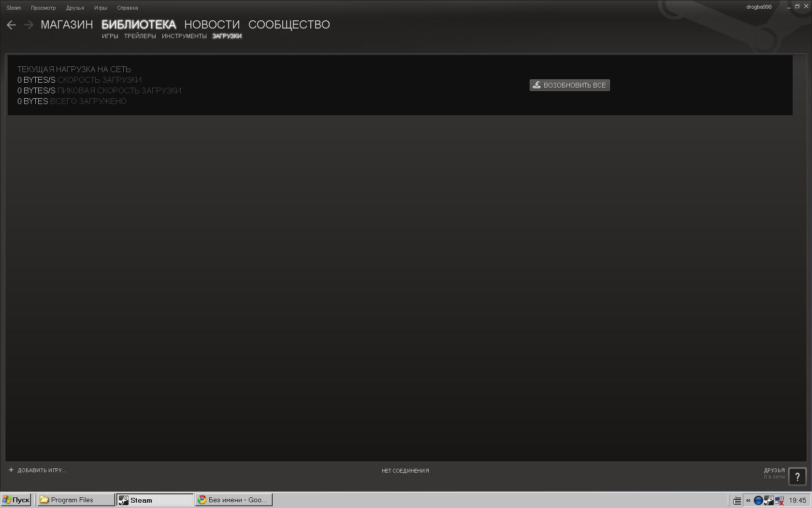Open the question mark help button

tap(797, 476)
